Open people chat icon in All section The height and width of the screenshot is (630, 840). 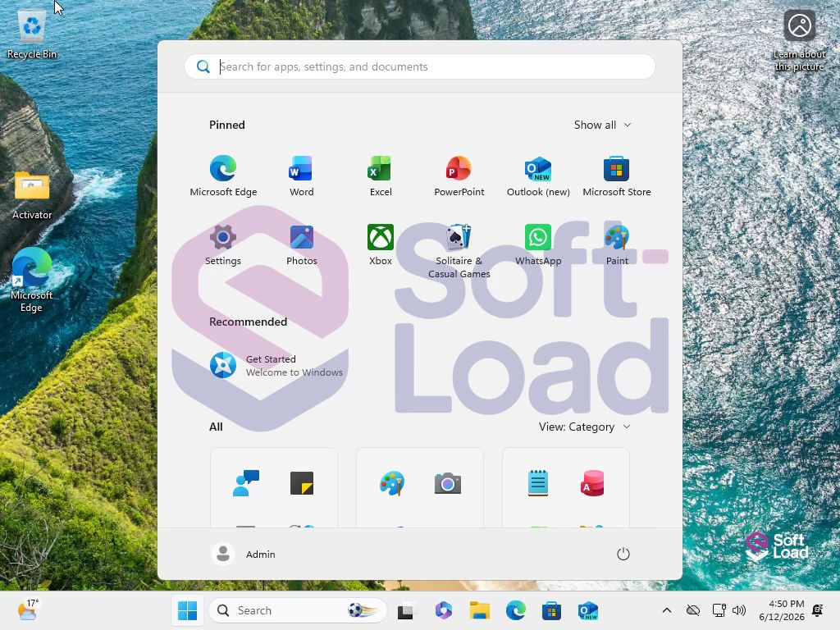pos(246,483)
